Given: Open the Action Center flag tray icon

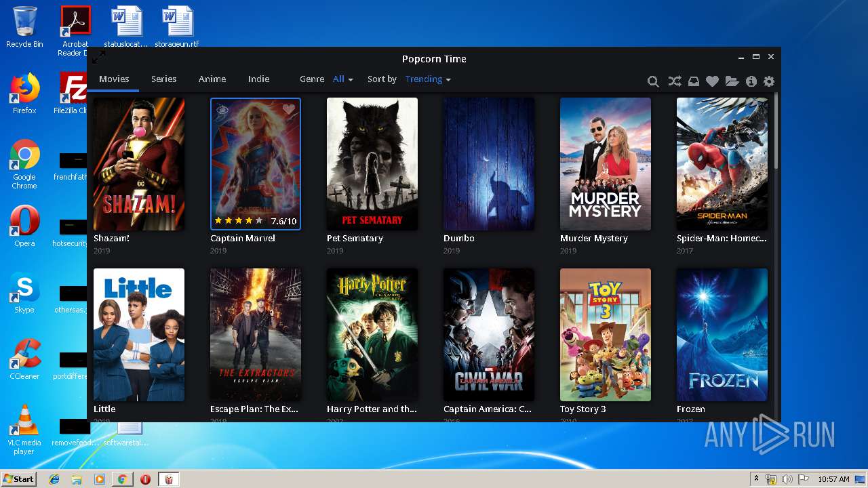Looking at the screenshot, I should click(804, 479).
